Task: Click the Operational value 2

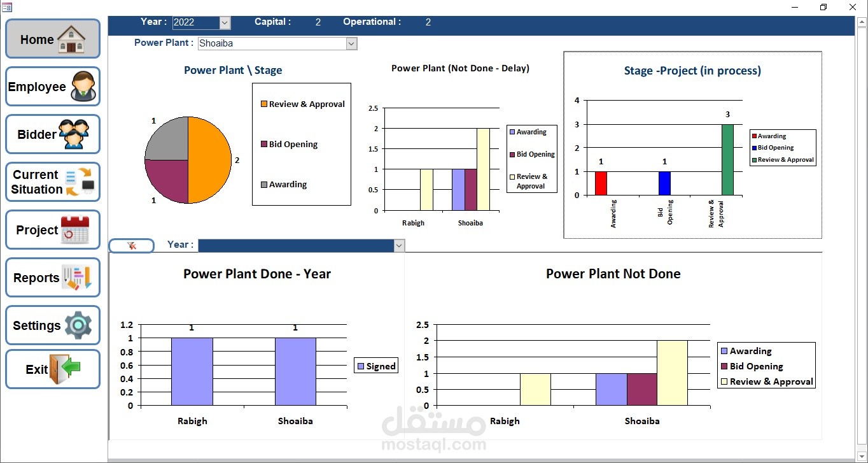Action: (428, 22)
